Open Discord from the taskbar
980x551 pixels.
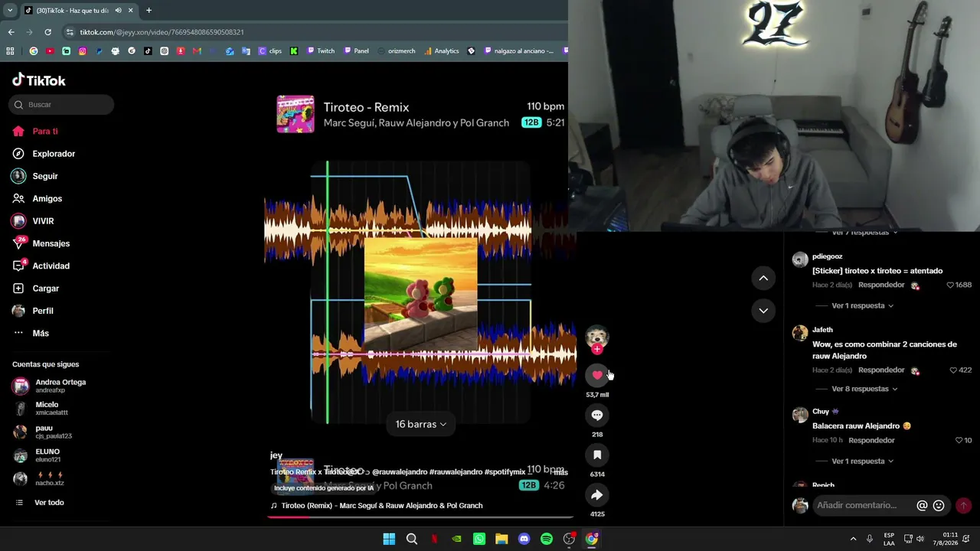click(x=524, y=539)
